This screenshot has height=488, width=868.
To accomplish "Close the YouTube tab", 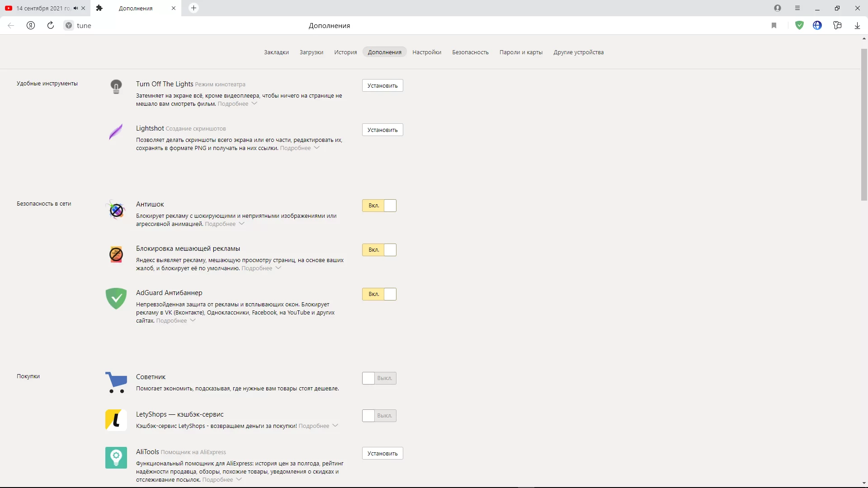I will (x=83, y=8).
